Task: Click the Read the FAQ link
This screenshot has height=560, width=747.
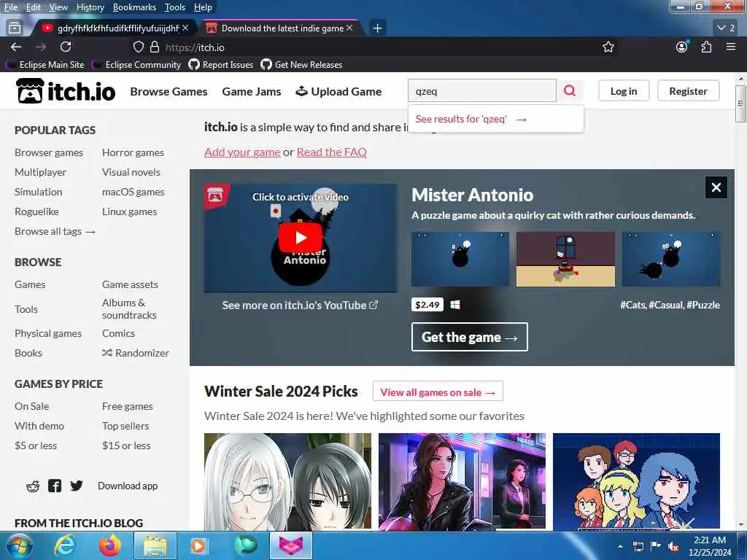Action: (x=332, y=152)
